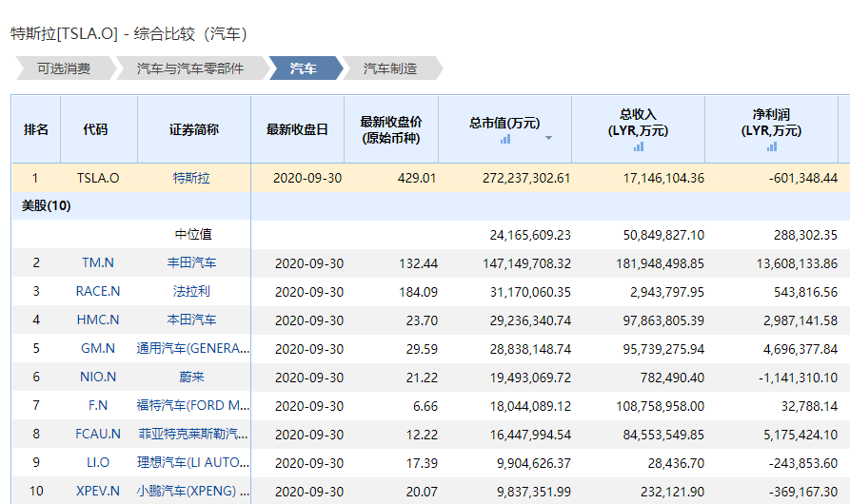Open the 法拉利 security link
This screenshot has height=504, width=850.
coord(191,291)
